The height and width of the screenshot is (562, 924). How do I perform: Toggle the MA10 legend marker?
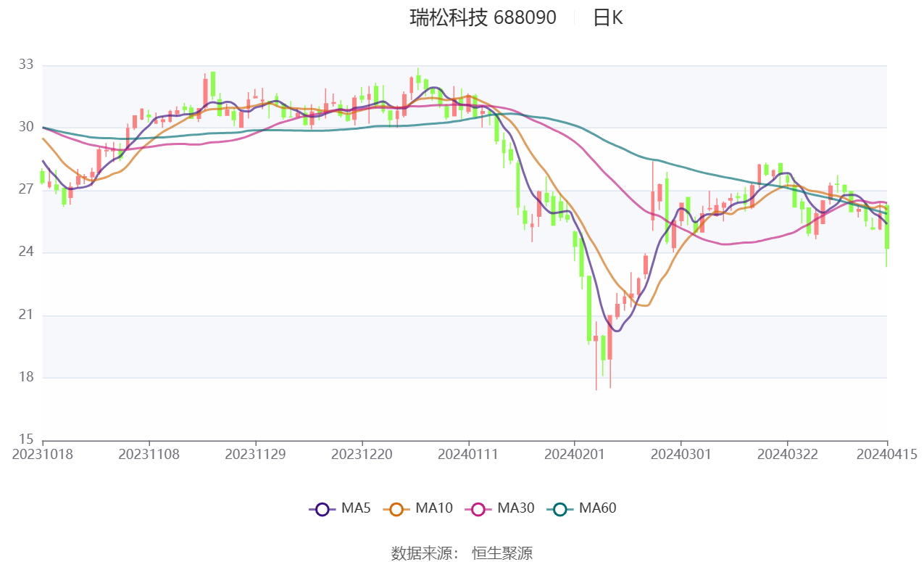[x=396, y=509]
